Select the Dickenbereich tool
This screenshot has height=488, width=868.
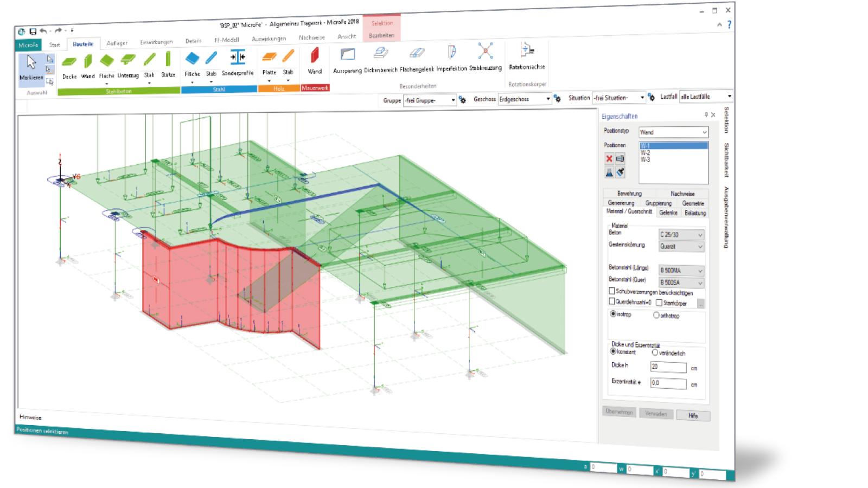point(380,60)
